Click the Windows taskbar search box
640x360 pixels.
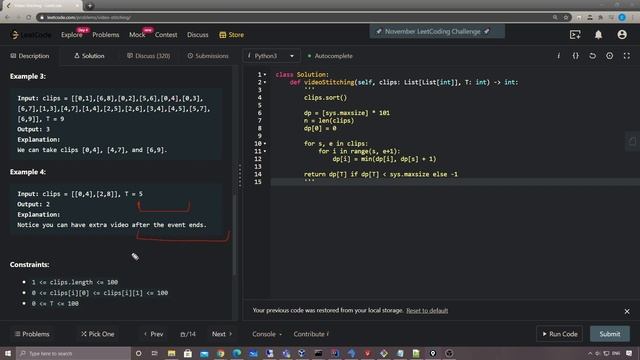pyautogui.click(x=73, y=353)
